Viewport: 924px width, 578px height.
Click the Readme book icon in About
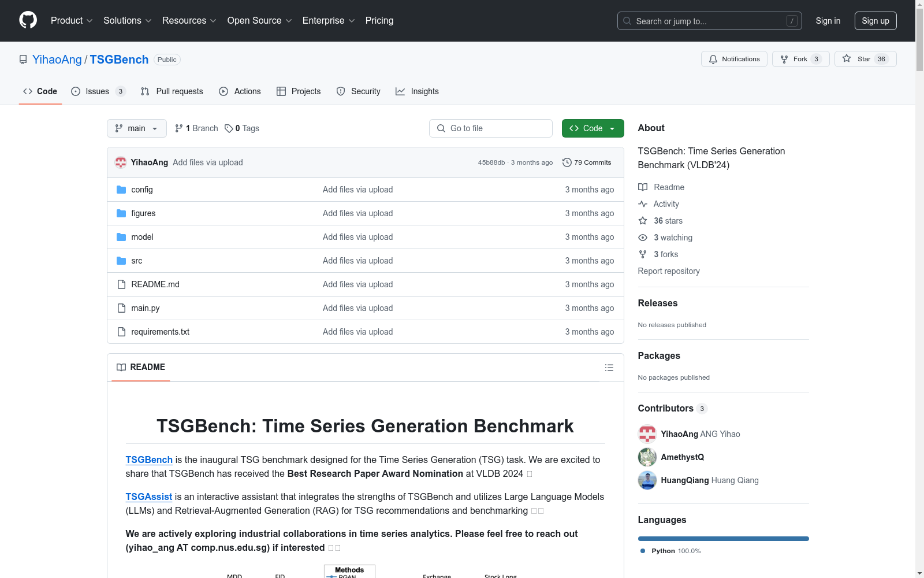point(643,187)
